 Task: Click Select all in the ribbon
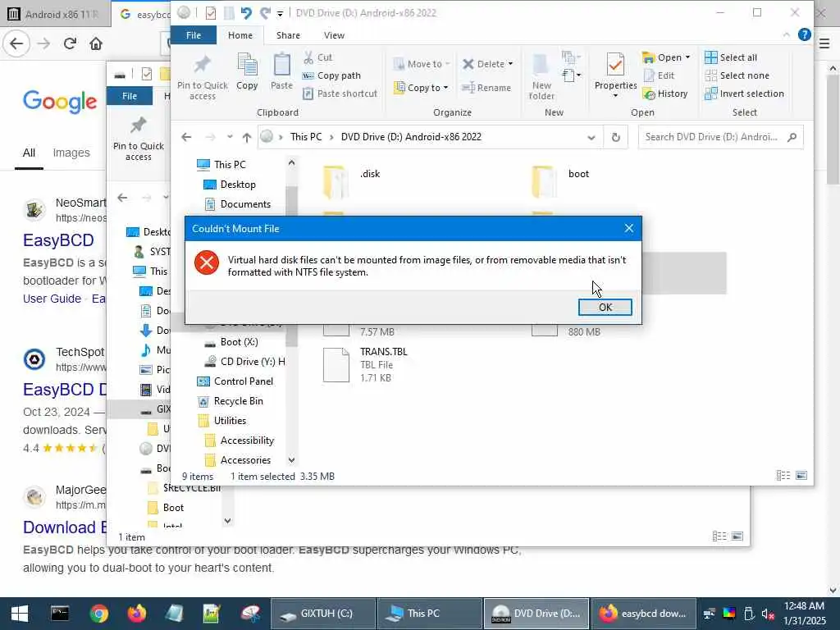click(x=731, y=57)
